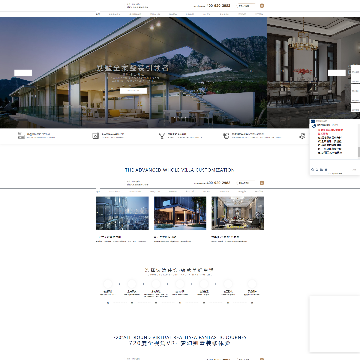Click the circular clock-style icon in the feature strip
Viewport: 360px width, 360px height.
coord(226,136)
